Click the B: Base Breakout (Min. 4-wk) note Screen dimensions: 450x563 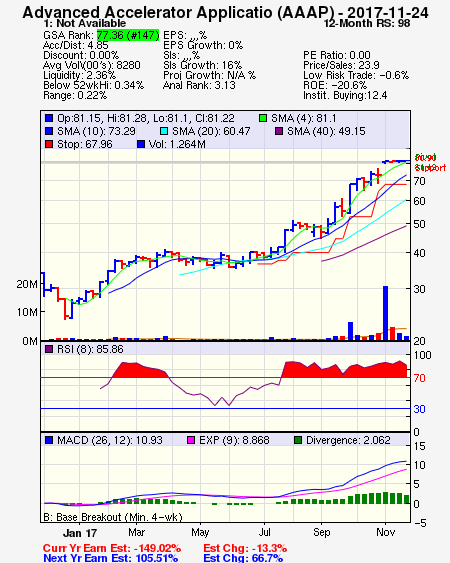(113, 517)
